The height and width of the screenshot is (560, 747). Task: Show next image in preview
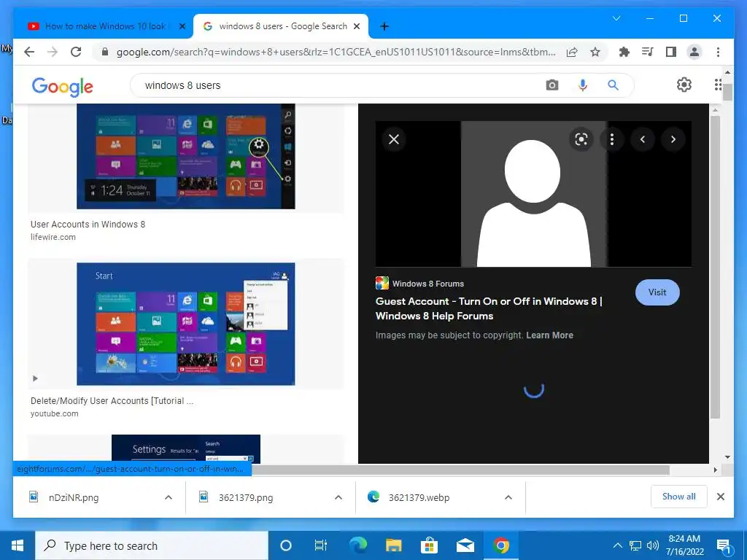[x=673, y=139]
